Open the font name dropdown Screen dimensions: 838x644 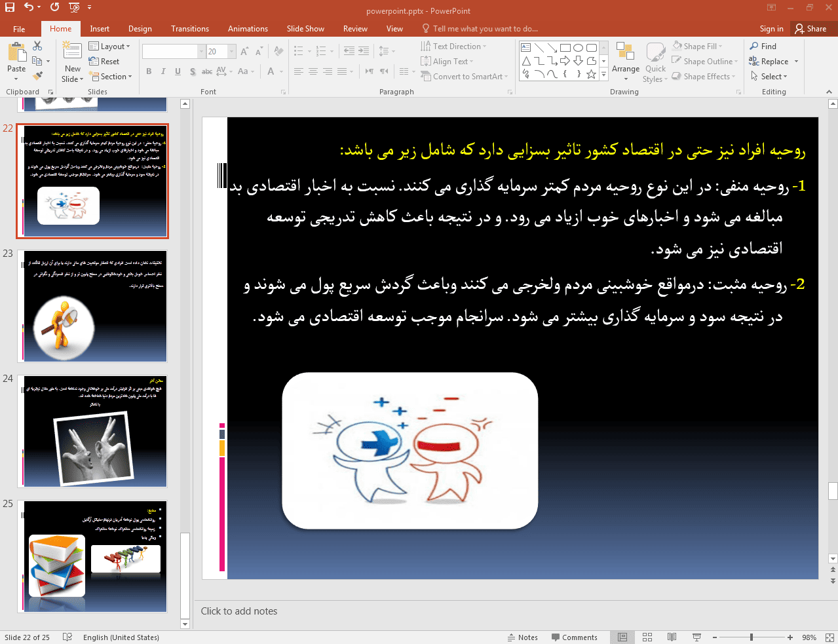point(202,51)
